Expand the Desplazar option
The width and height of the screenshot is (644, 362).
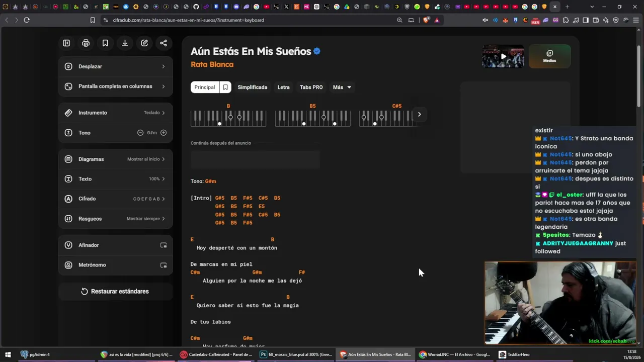(x=116, y=66)
